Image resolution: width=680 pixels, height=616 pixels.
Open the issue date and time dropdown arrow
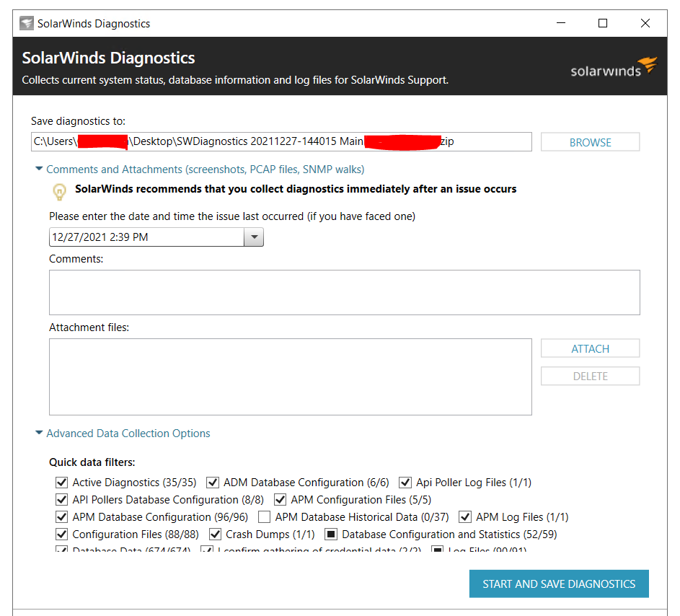[254, 237]
